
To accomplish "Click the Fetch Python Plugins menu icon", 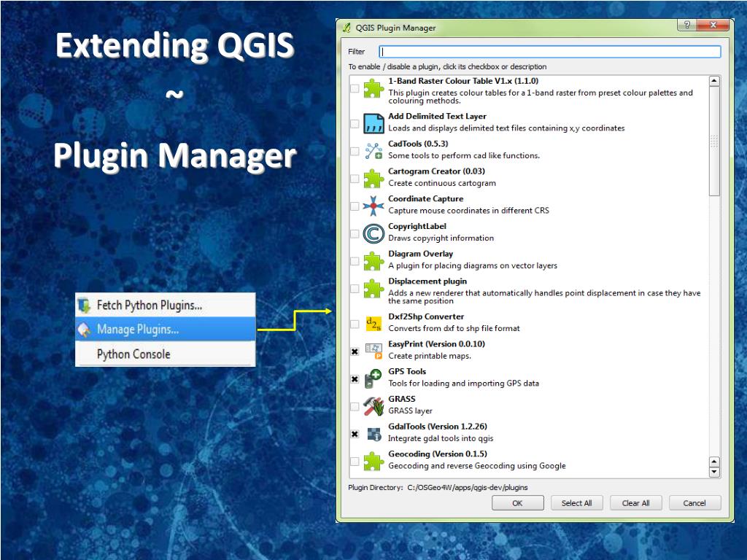I will tap(85, 306).
